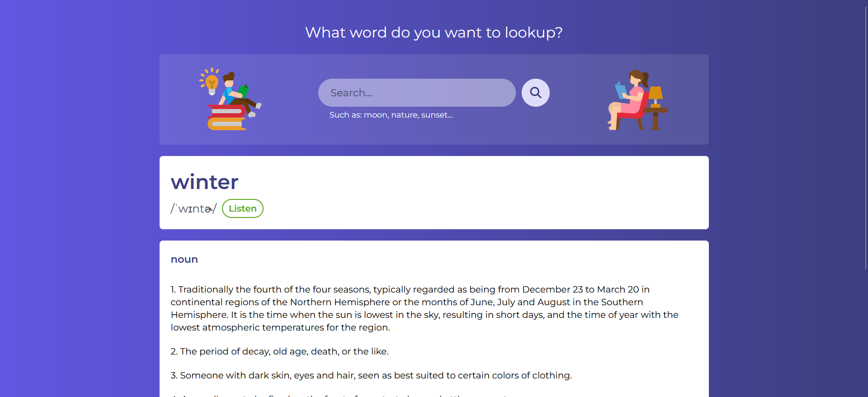868x397 pixels.
Task: Click the woman reading in chair illustration
Action: [637, 100]
